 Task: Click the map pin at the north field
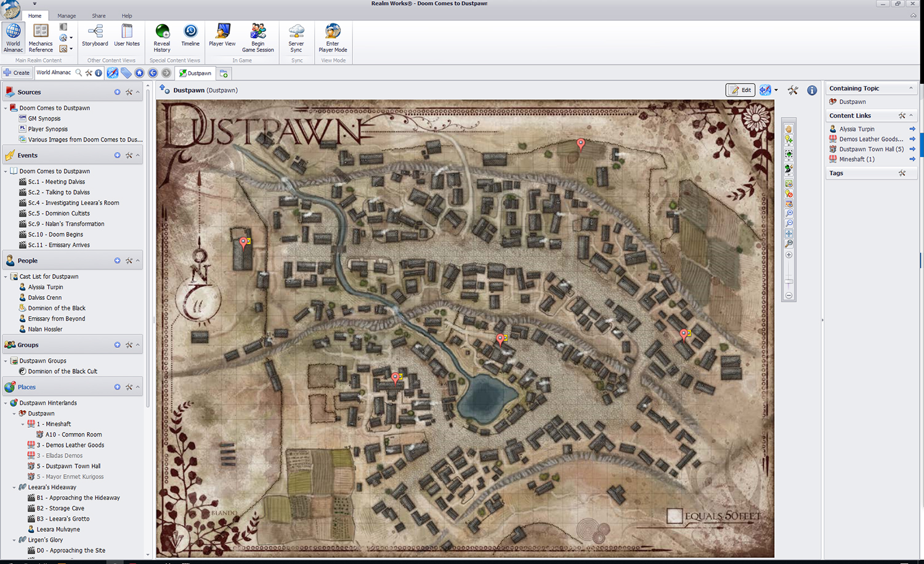pyautogui.click(x=580, y=144)
